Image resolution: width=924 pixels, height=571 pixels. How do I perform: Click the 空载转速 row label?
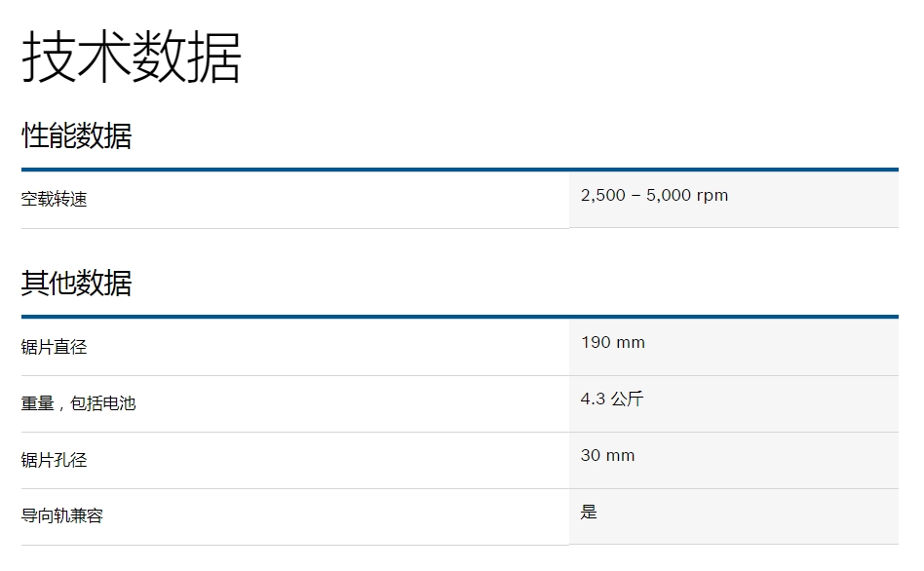tap(55, 200)
